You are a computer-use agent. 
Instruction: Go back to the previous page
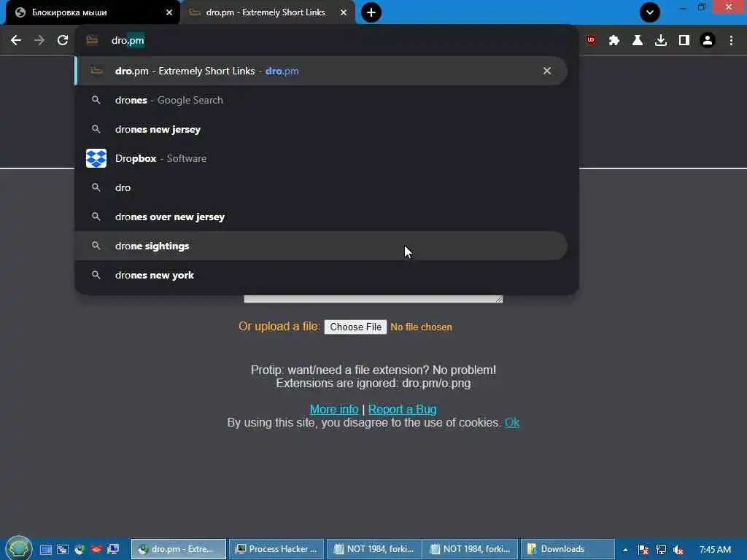pos(16,41)
